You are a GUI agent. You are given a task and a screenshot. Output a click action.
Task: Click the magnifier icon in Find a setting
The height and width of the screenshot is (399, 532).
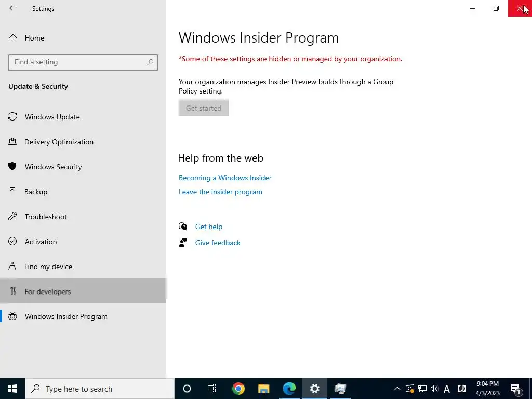(150, 62)
